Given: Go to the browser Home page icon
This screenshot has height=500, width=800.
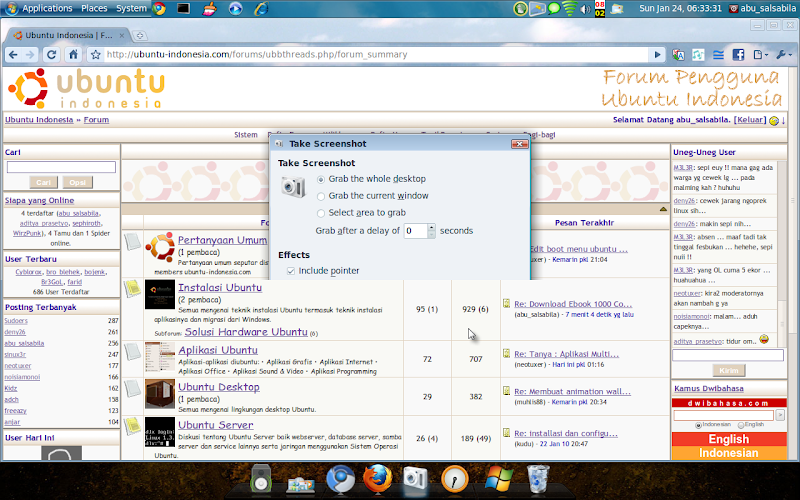Looking at the screenshot, I should coord(73,55).
